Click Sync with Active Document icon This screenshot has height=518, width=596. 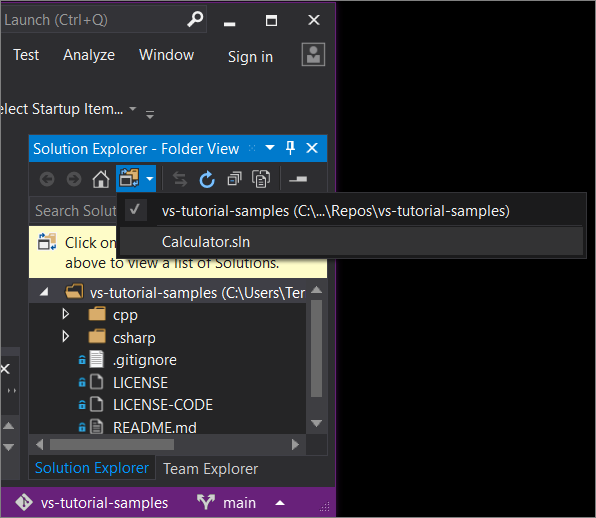pyautogui.click(x=180, y=179)
